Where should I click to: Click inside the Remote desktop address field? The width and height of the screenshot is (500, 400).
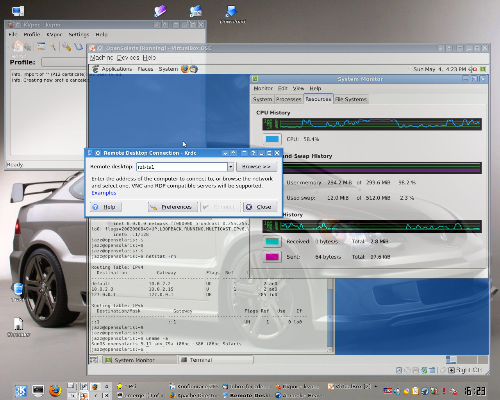(x=182, y=166)
